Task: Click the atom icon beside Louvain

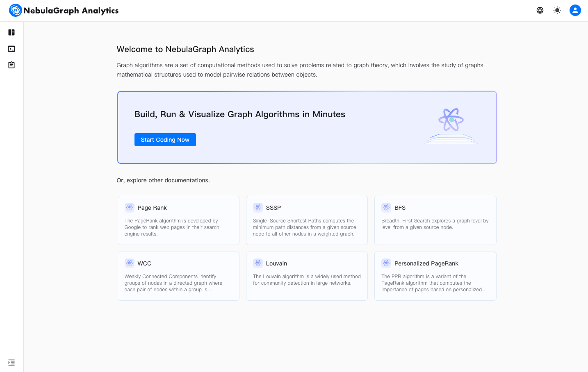Action: pos(258,263)
